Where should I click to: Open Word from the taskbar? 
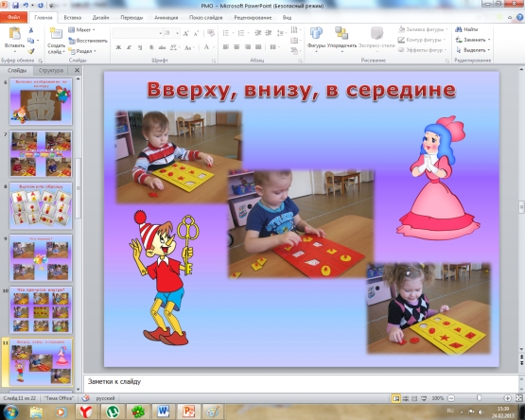click(x=164, y=411)
